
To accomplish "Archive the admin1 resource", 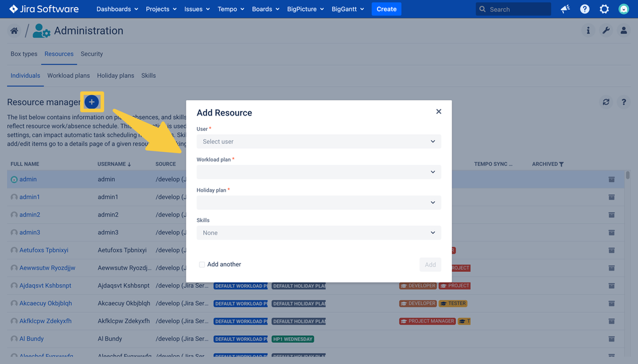I will [x=612, y=197].
